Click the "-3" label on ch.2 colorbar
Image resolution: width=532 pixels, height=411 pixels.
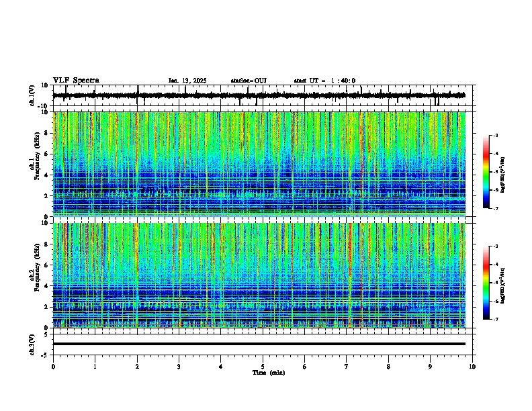coord(495,246)
